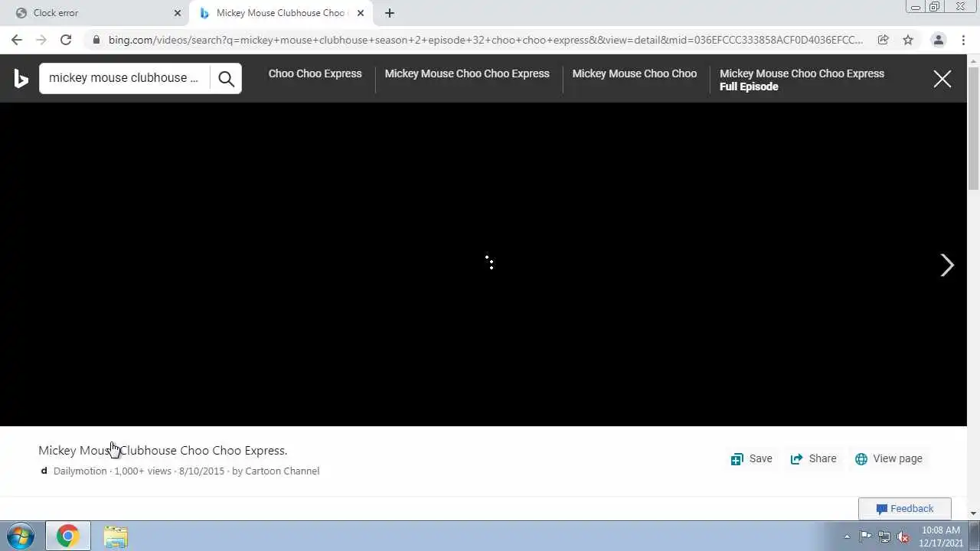This screenshot has width=980, height=551.
Task: Select Mickey Mouse Choo Choo Express suggestion
Action: [467, 73]
